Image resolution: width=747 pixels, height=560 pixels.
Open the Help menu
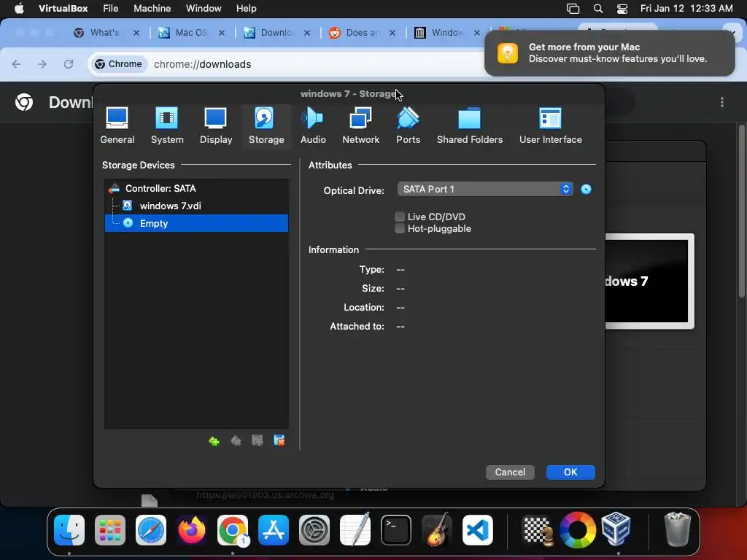point(247,9)
